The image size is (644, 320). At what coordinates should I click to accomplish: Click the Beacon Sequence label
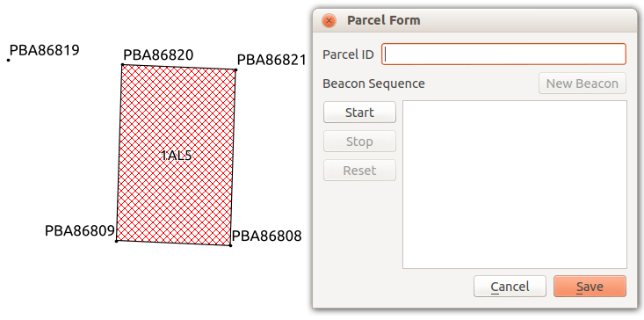[x=373, y=84]
